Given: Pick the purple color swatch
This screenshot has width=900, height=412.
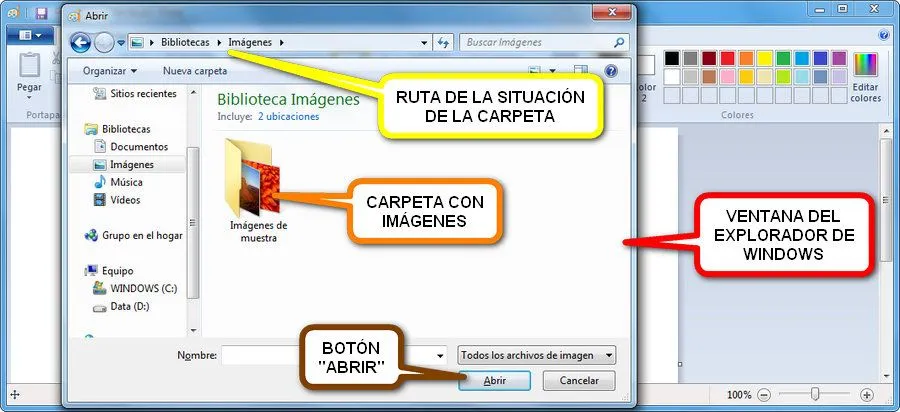Looking at the screenshot, I should [839, 58].
